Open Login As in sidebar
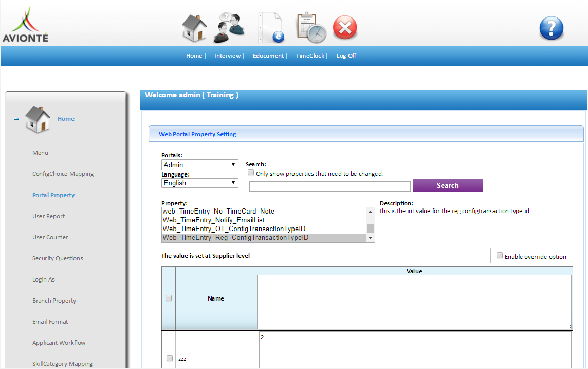588x369 pixels. (44, 279)
